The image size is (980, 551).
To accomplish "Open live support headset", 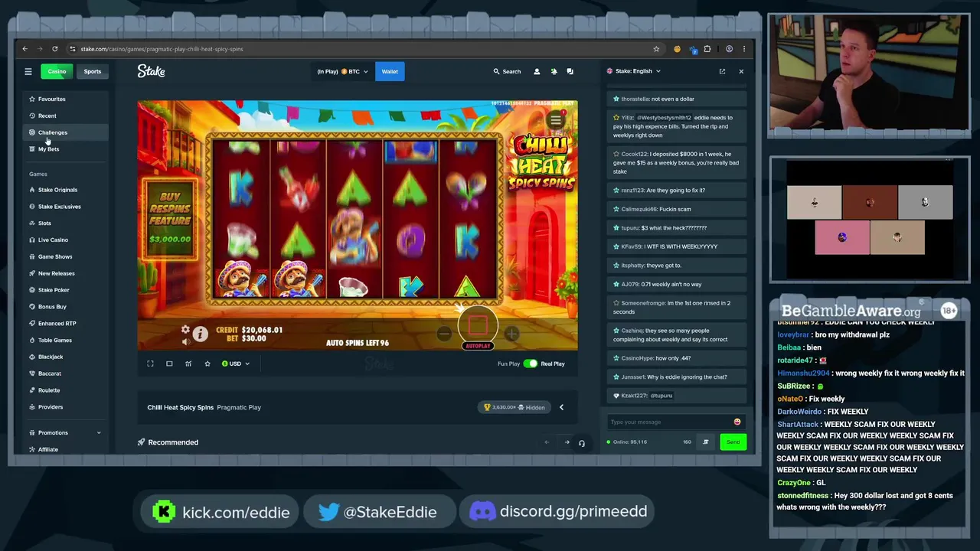I will (582, 442).
